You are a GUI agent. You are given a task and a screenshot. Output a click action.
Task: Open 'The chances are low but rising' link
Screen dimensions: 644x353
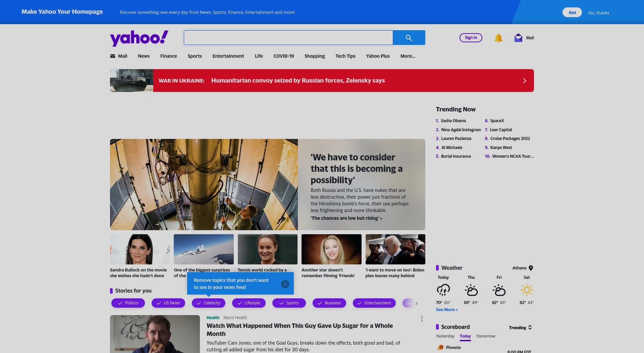[346, 218]
